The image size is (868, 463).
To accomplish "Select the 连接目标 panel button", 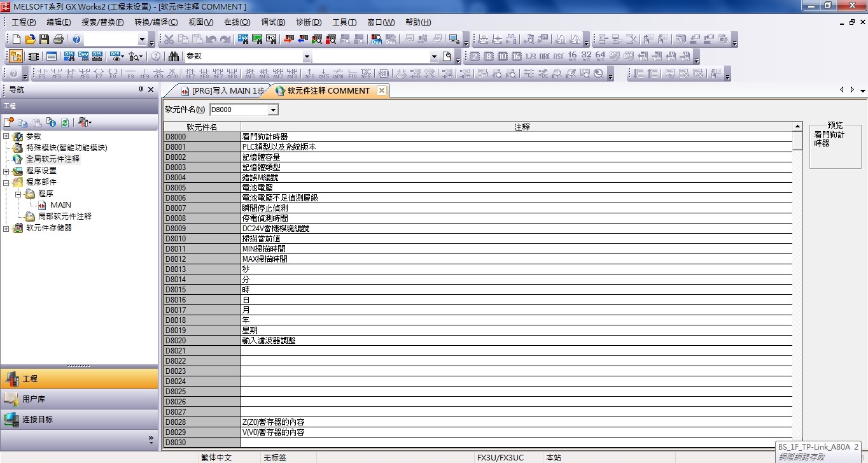I will click(x=79, y=419).
